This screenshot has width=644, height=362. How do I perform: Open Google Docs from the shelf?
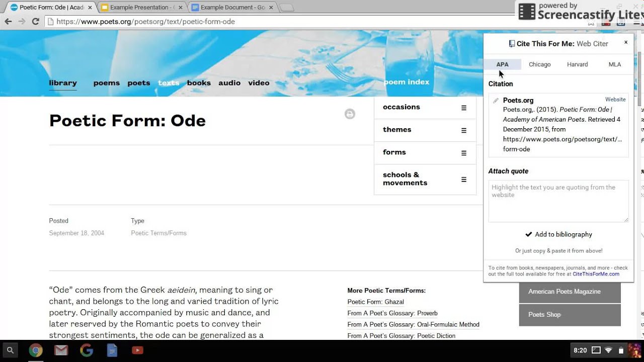point(112,350)
